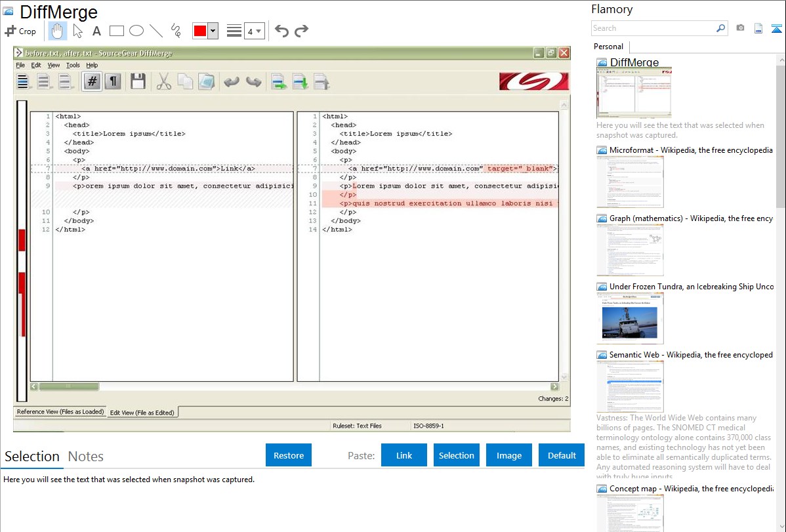Open the Help menu in DiffMerge
The width and height of the screenshot is (786, 532).
92,65
